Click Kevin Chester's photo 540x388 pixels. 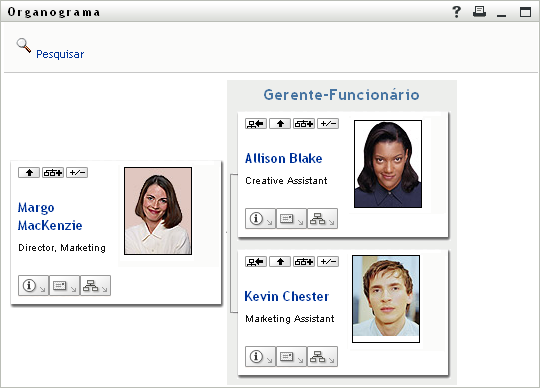(386, 299)
